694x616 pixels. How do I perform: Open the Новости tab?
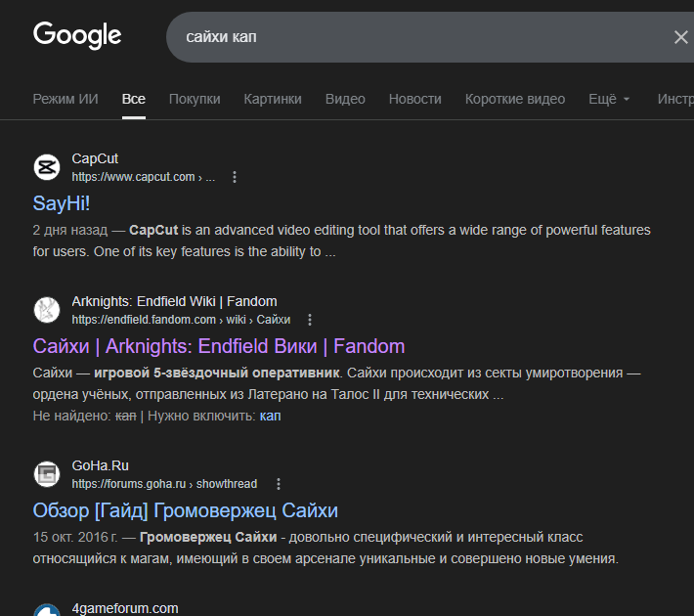click(415, 99)
